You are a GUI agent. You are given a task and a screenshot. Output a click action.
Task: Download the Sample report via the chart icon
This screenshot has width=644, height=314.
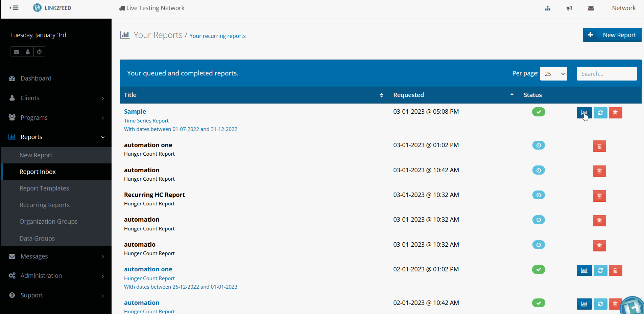pos(584,113)
